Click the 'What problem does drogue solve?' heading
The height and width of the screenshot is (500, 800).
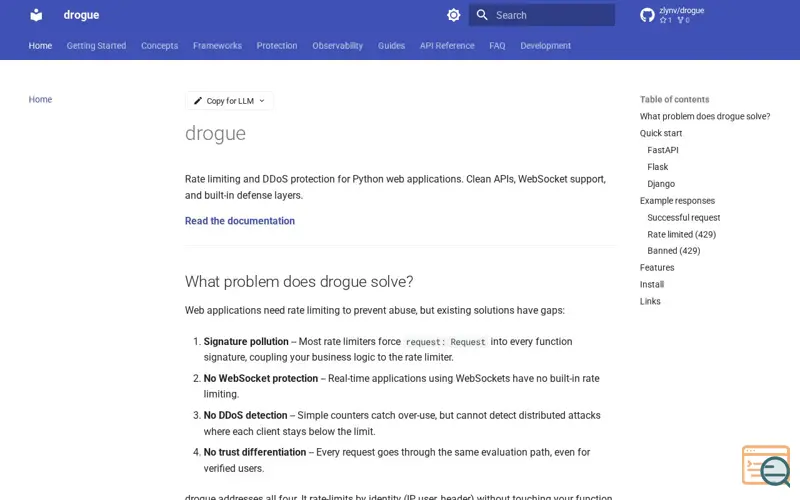click(299, 282)
